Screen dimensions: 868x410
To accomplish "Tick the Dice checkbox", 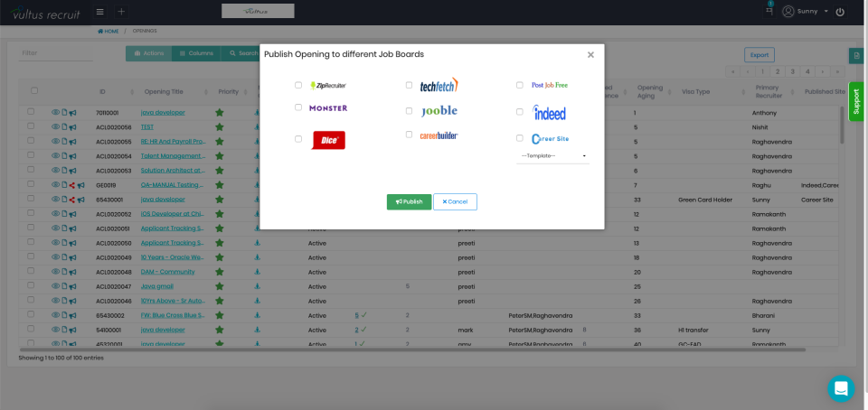I will tap(298, 139).
